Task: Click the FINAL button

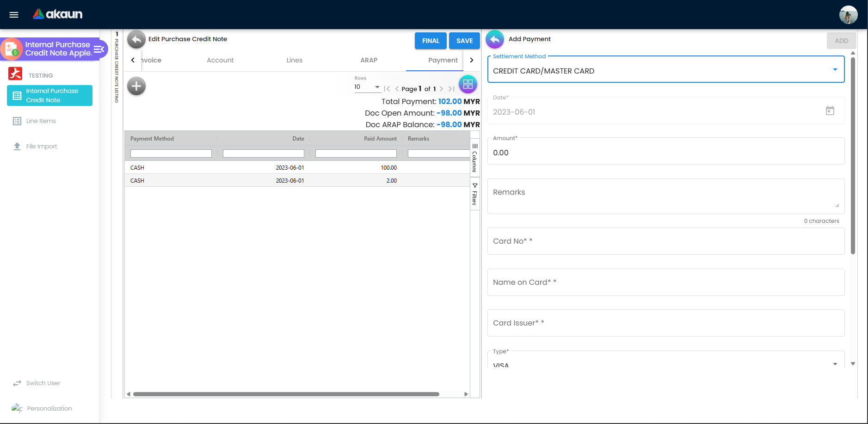Action: pos(431,41)
